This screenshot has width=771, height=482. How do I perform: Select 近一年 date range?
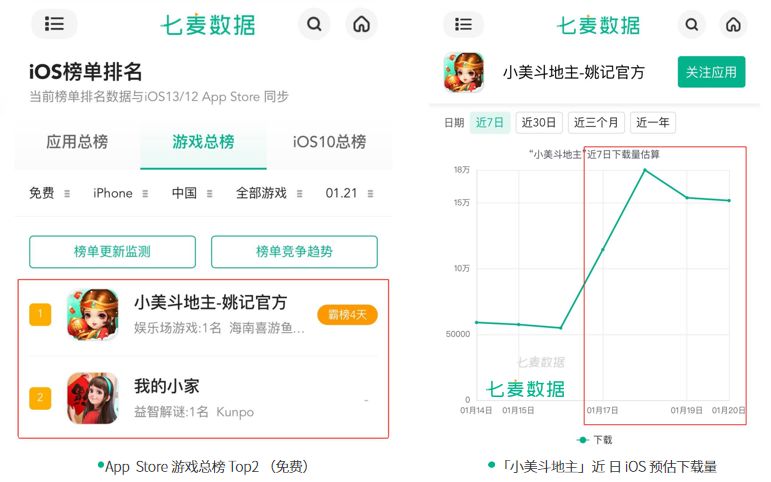point(653,122)
